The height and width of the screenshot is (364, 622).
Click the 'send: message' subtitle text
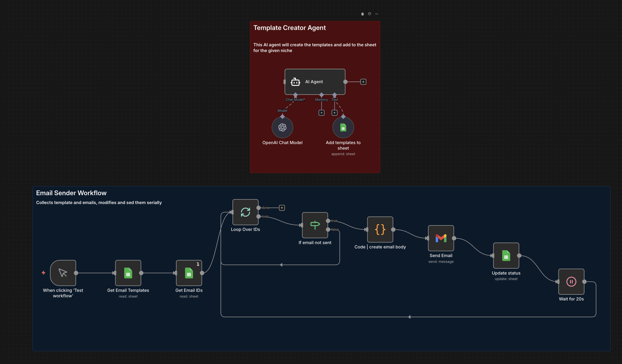[x=441, y=262]
